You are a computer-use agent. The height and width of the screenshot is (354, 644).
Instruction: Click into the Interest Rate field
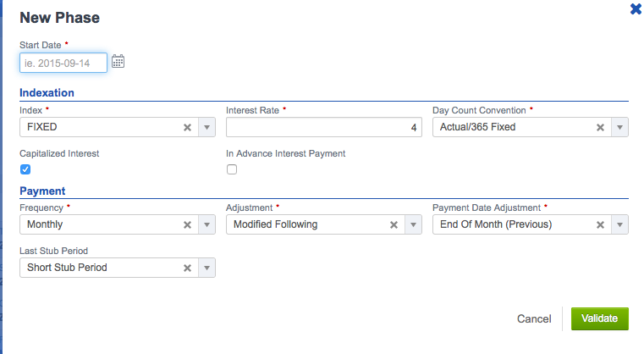323,127
